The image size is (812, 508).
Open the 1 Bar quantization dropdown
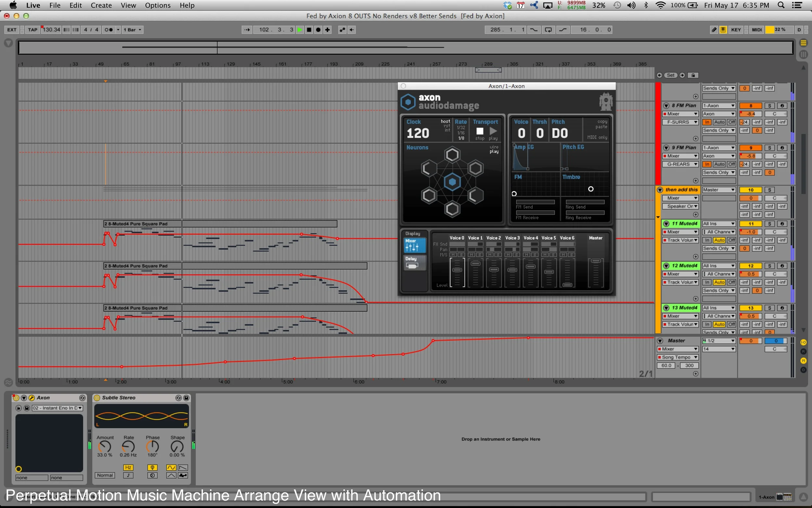132,30
